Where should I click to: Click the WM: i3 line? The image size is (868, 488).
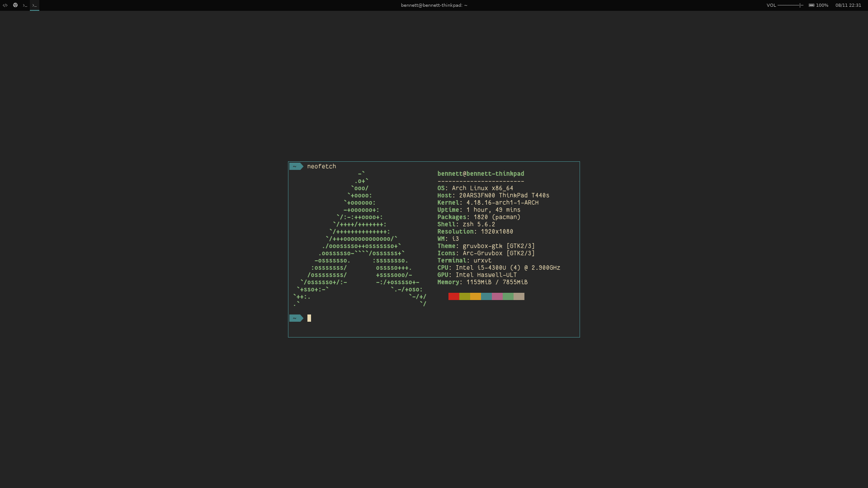click(448, 239)
